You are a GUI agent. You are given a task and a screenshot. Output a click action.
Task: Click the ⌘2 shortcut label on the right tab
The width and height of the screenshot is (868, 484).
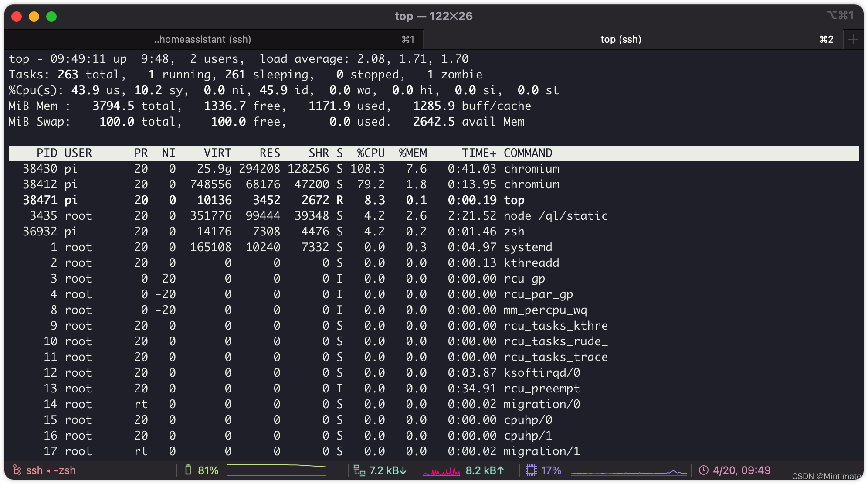826,39
